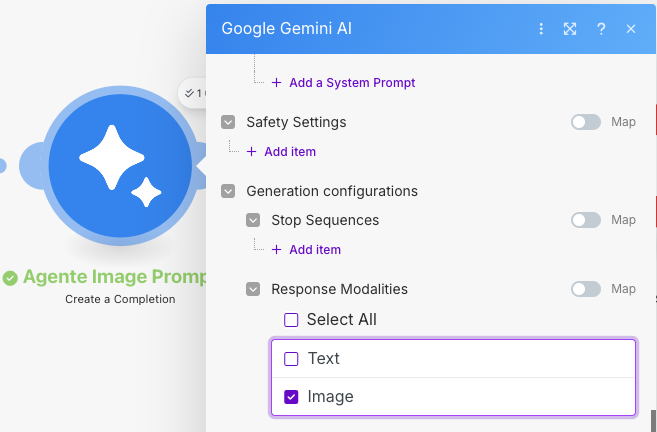Uncheck the Image modality checkbox
The image size is (657, 432).
tap(292, 397)
